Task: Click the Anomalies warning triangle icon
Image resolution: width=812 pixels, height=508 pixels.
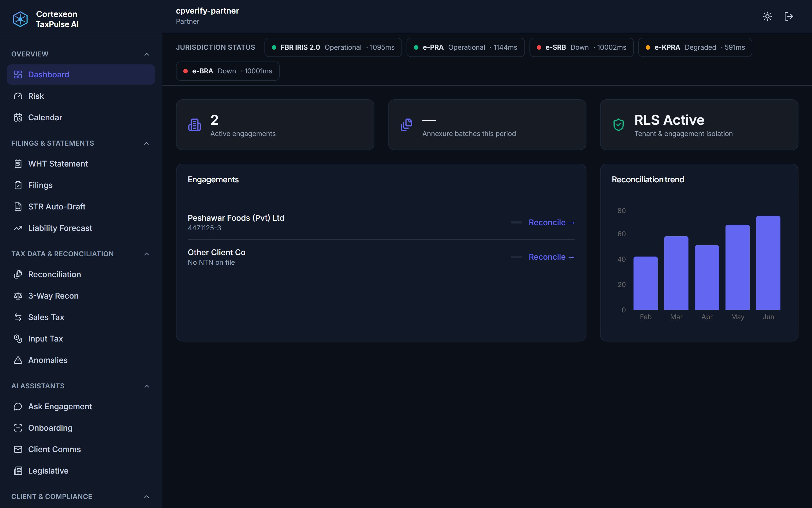Action: [18, 360]
